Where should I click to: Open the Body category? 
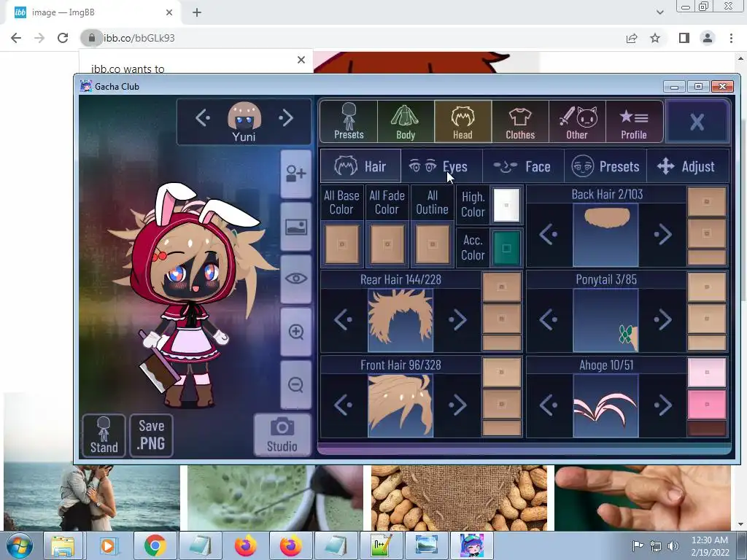[406, 122]
